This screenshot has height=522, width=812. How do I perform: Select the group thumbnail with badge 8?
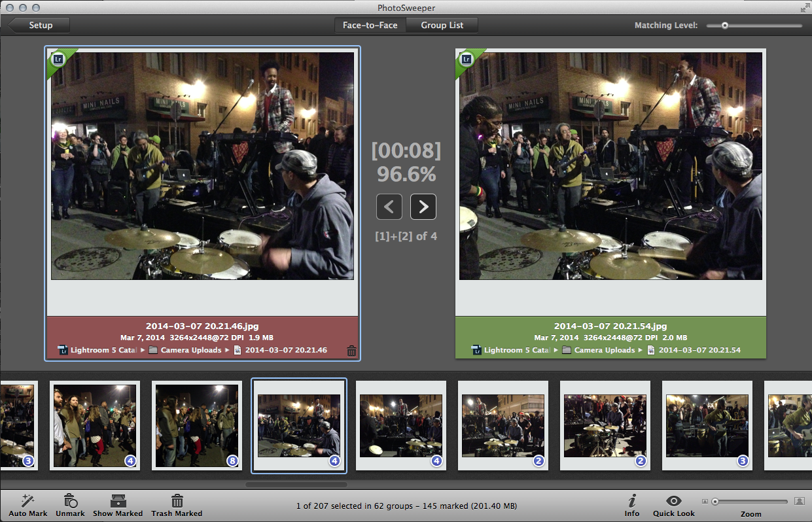point(197,425)
